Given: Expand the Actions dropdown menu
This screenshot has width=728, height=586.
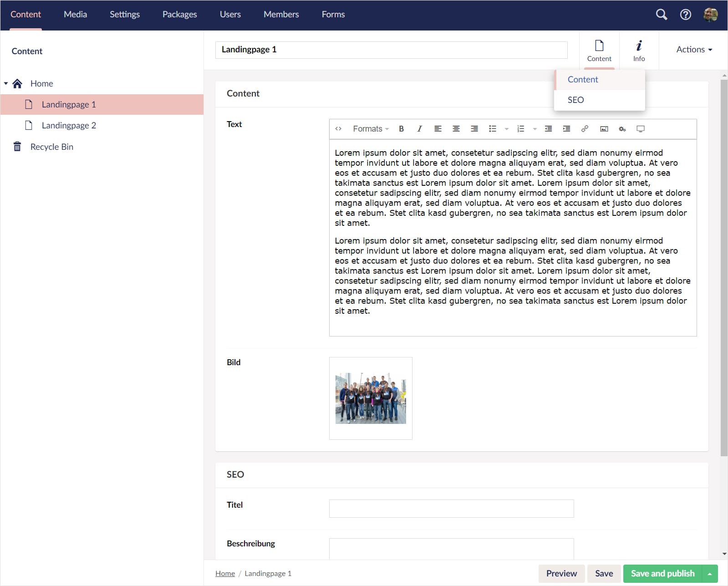Looking at the screenshot, I should (694, 50).
